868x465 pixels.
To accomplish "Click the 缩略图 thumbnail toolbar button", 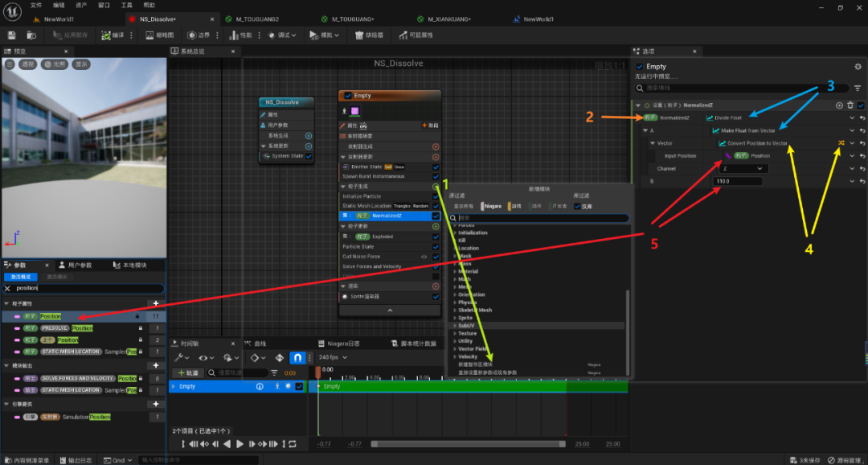I will (159, 35).
